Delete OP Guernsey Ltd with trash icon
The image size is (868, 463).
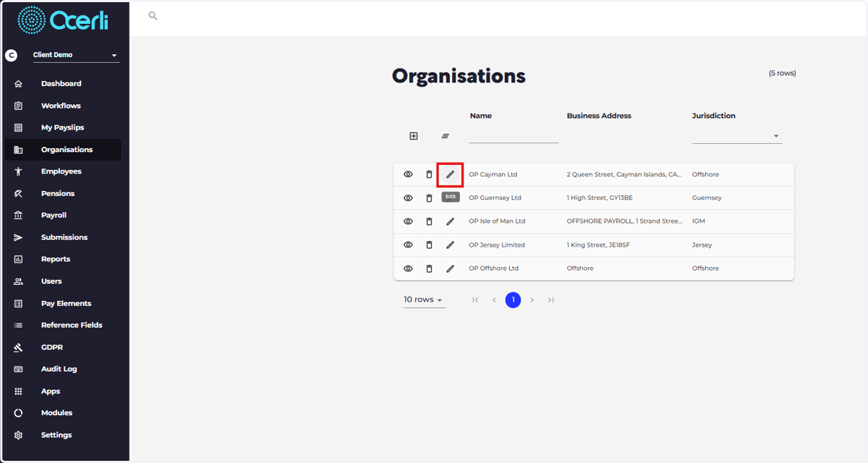click(429, 198)
